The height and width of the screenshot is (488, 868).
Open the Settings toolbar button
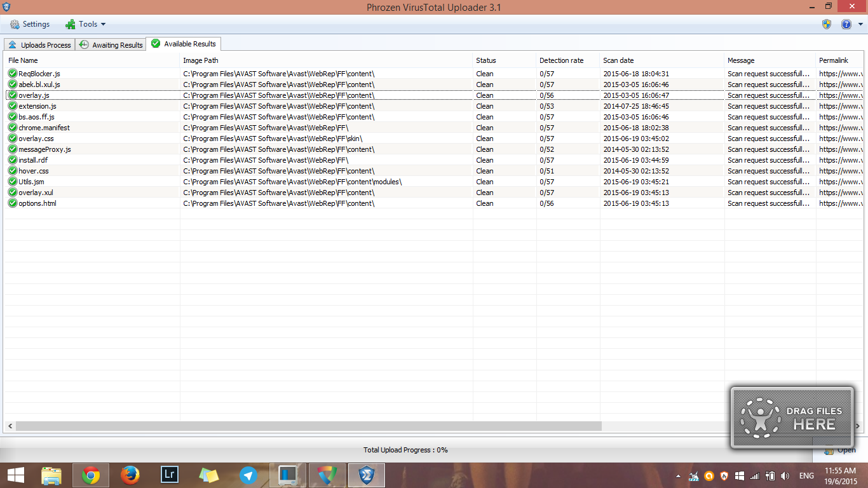[x=29, y=24]
